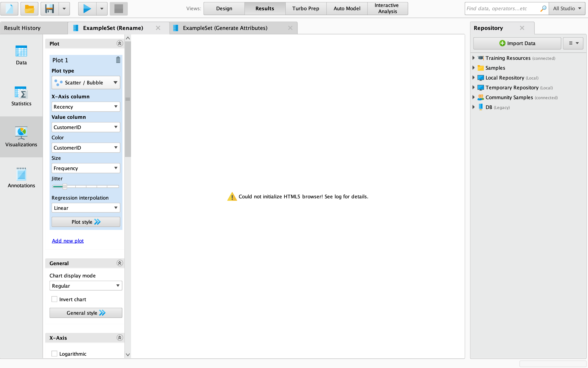Open the run options dropdown arrow
Screen dimensions: 588x368
(x=102, y=9)
